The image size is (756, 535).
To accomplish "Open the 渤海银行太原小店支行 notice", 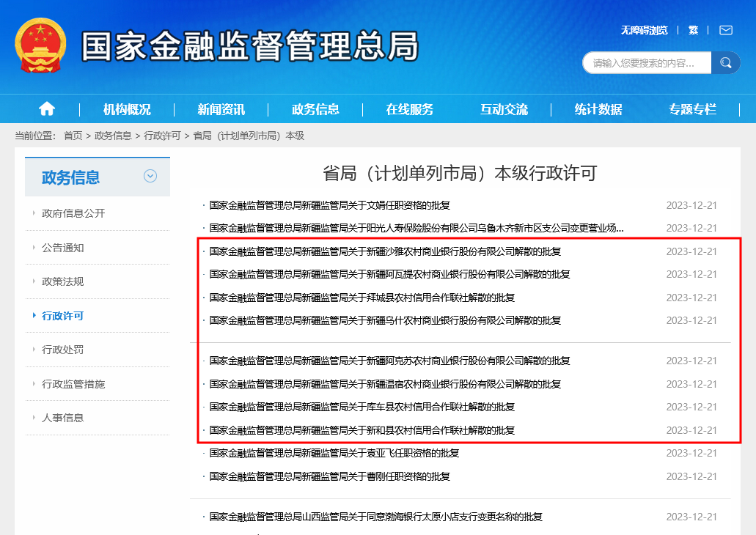I will pyautogui.click(x=376, y=517).
